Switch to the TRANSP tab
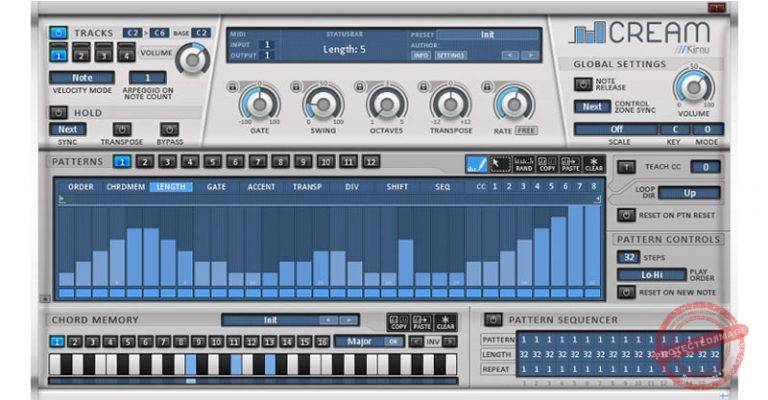The image size is (768, 400). [307, 187]
